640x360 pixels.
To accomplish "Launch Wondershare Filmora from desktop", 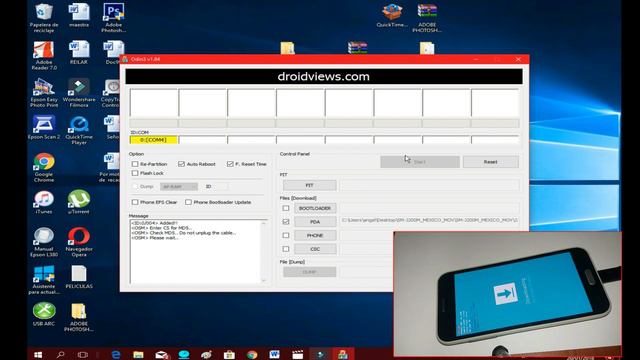I will [x=79, y=93].
